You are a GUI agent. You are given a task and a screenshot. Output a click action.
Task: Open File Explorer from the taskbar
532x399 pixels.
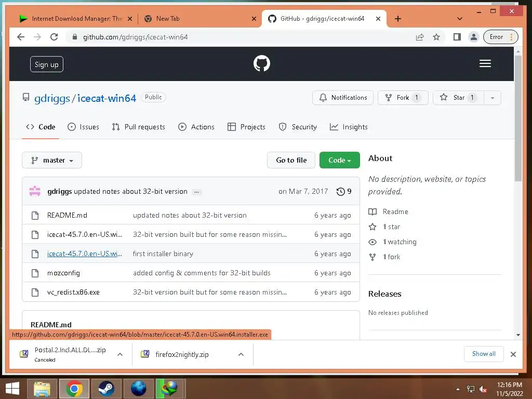42,389
